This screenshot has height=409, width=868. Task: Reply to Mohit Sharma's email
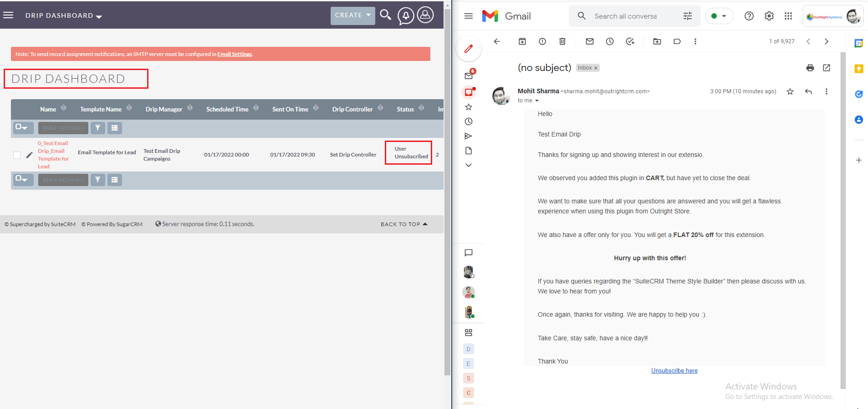click(x=808, y=91)
